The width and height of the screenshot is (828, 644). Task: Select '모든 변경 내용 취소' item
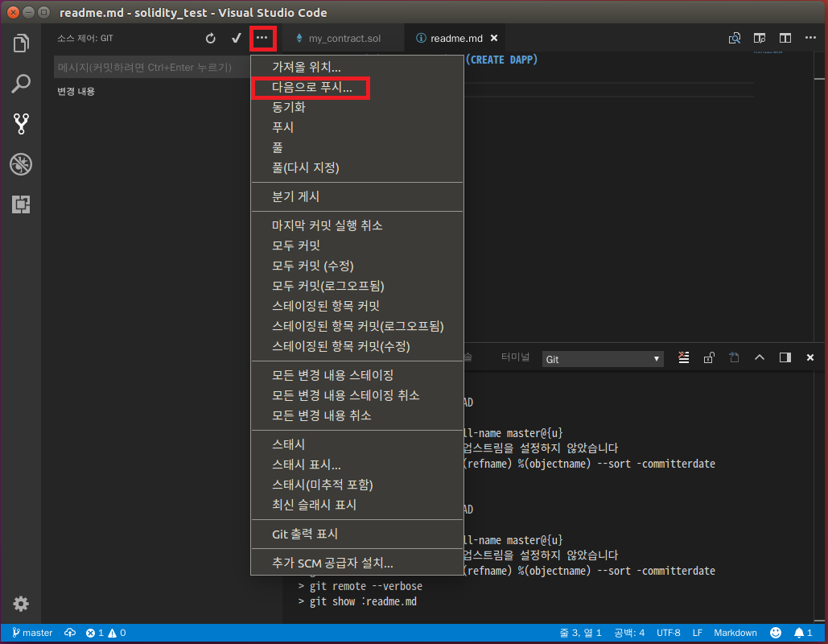357,415
